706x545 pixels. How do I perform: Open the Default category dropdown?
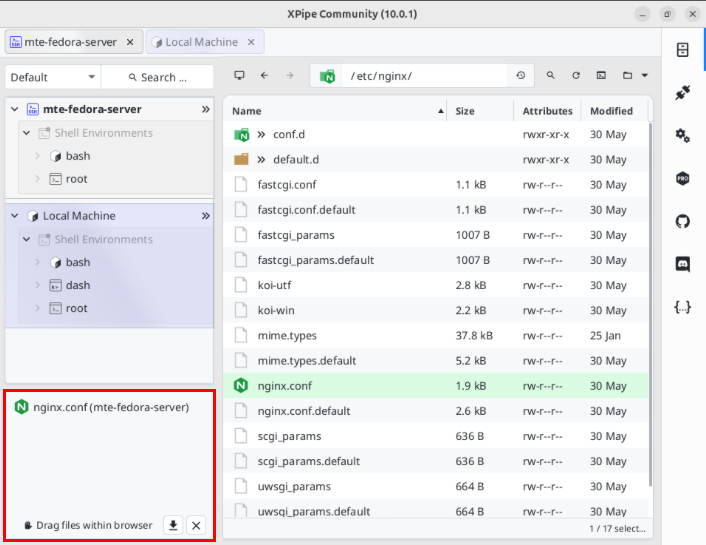(53, 77)
